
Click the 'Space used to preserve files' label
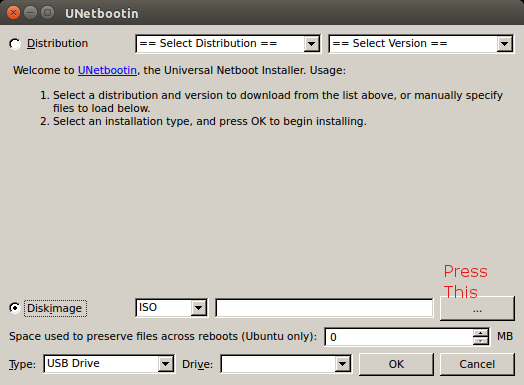point(163,336)
